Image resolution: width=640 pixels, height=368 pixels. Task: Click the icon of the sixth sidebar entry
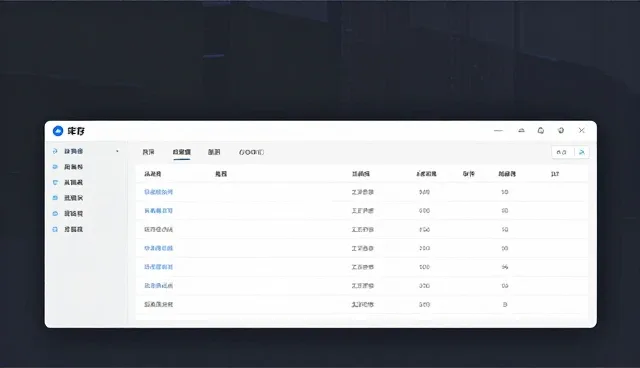[x=55, y=229]
